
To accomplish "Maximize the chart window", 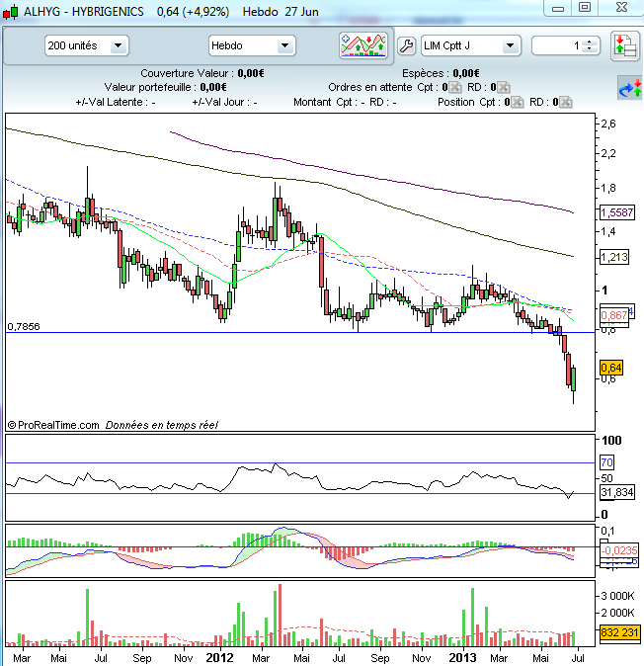I will (x=585, y=7).
